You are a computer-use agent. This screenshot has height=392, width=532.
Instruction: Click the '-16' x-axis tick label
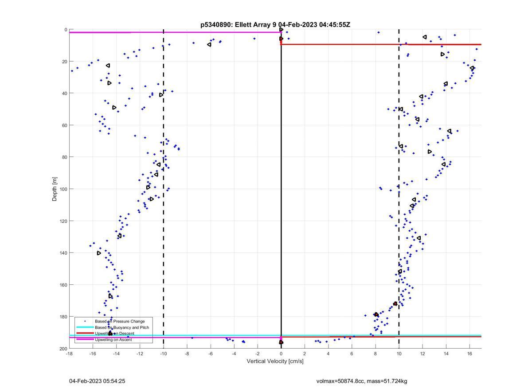(93, 353)
